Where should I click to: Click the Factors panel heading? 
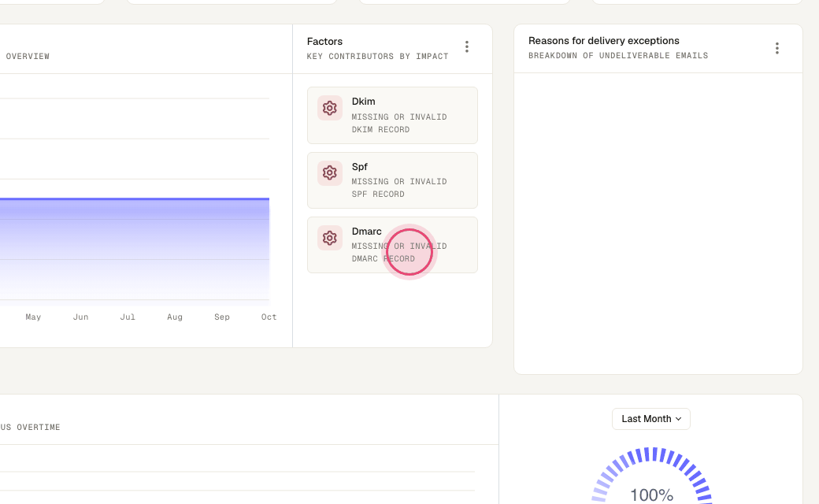point(325,41)
